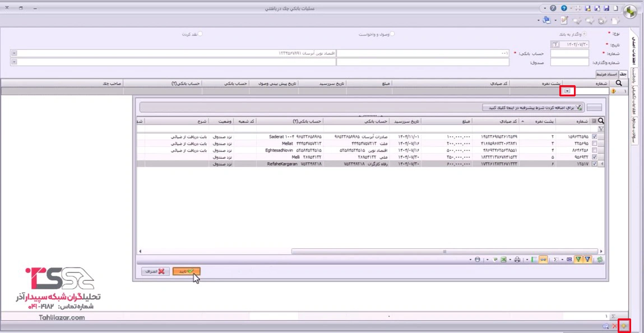
Task: Toggle the select-all checkbox in popup grid header
Action: point(594,121)
